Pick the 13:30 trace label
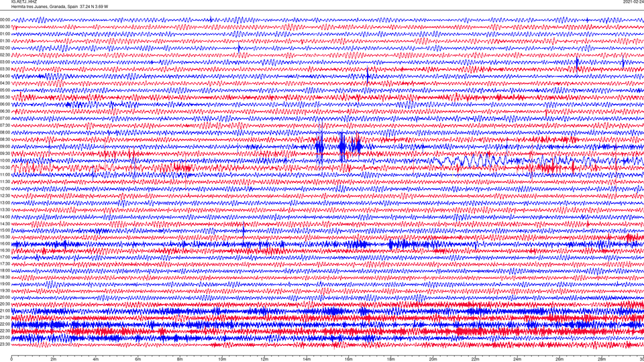 tap(5, 209)
